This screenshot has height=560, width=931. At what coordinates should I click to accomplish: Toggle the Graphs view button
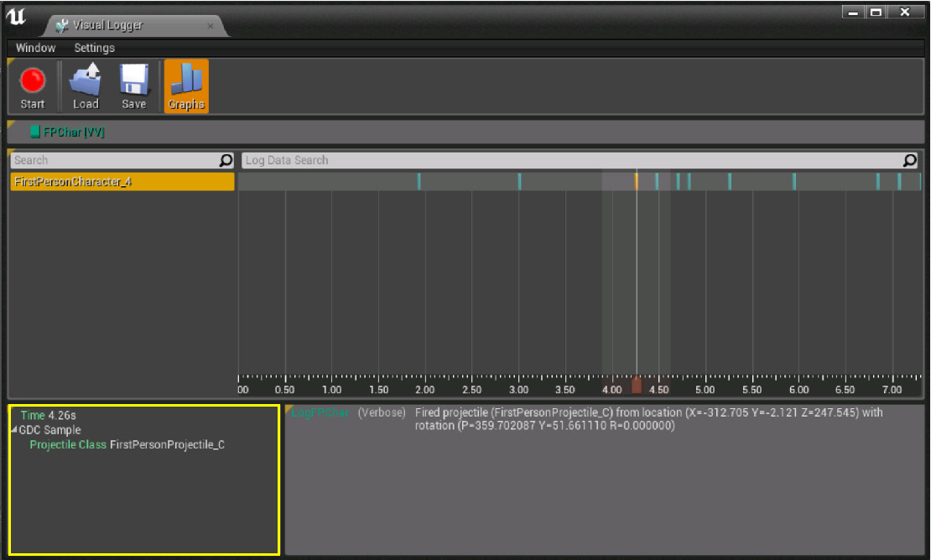click(x=186, y=86)
